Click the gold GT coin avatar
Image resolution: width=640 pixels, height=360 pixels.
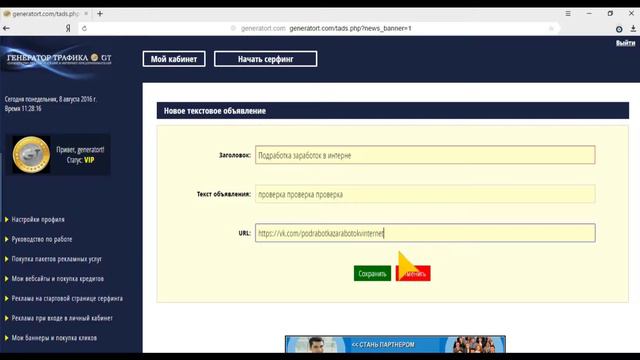pyautogui.click(x=31, y=155)
